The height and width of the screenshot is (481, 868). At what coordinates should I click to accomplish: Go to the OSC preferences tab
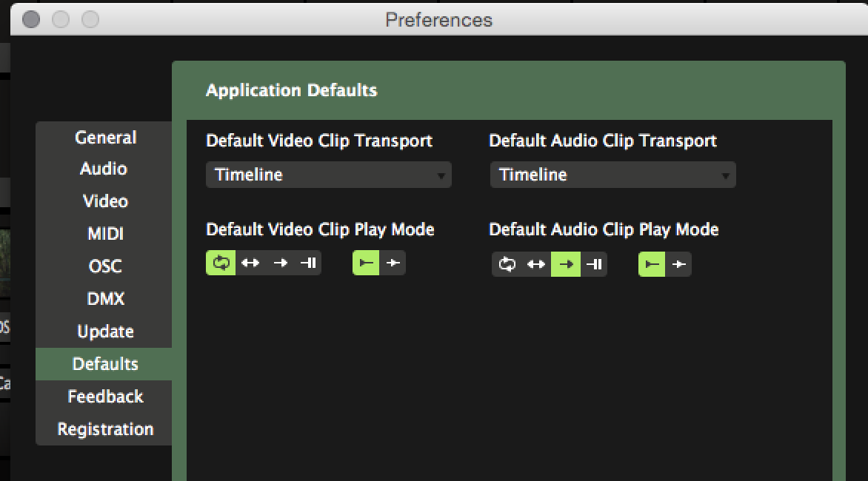[105, 266]
